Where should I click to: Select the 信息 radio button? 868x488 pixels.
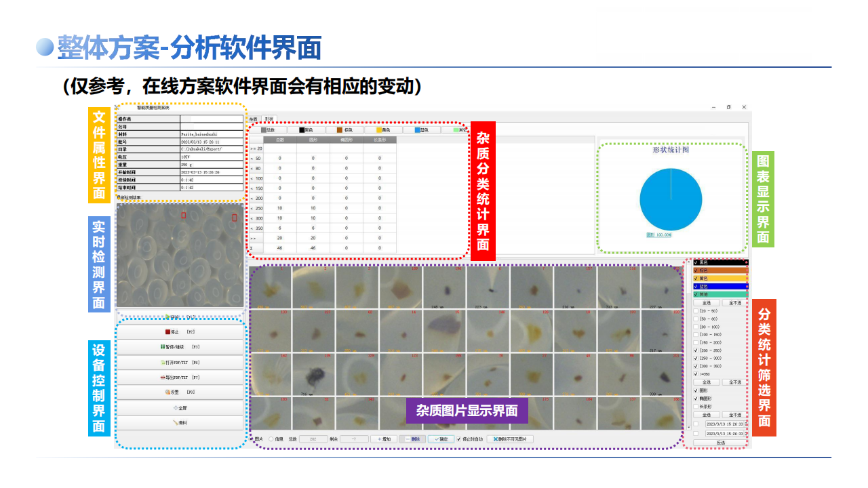(272, 439)
